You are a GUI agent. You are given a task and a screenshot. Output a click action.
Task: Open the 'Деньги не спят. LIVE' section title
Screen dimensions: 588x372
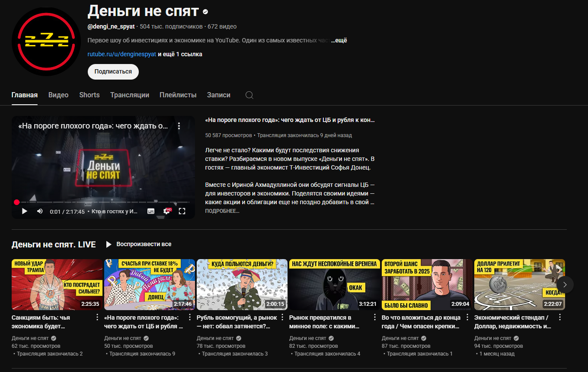click(x=54, y=245)
